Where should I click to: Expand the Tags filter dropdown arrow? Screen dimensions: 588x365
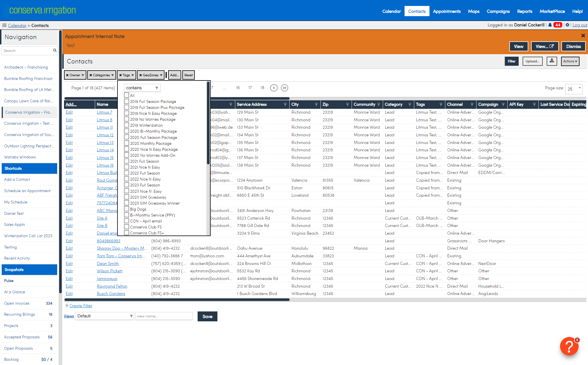132,75
